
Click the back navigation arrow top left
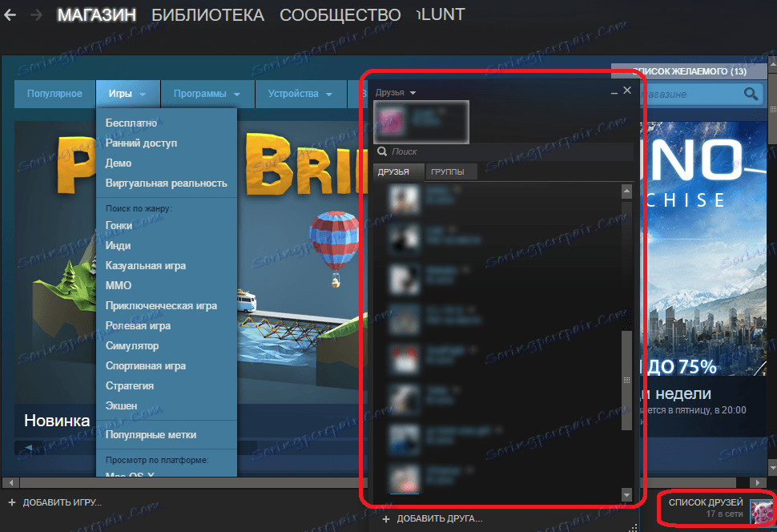[10, 14]
